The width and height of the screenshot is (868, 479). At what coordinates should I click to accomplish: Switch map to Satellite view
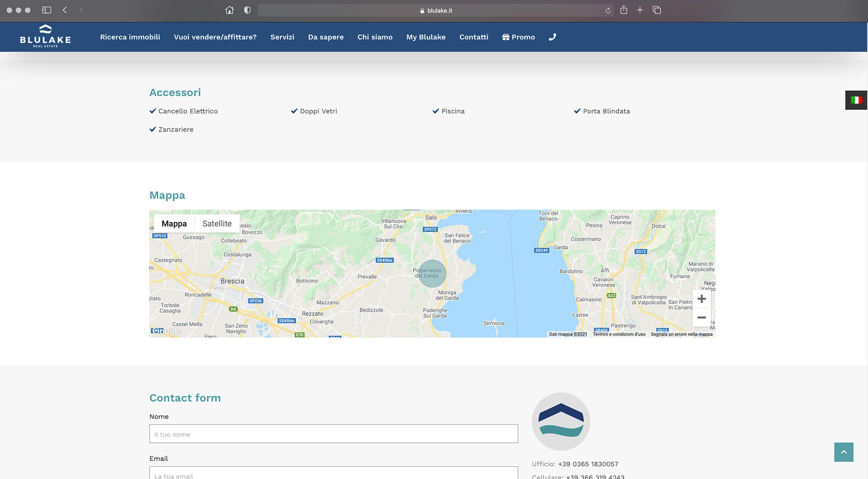click(217, 224)
